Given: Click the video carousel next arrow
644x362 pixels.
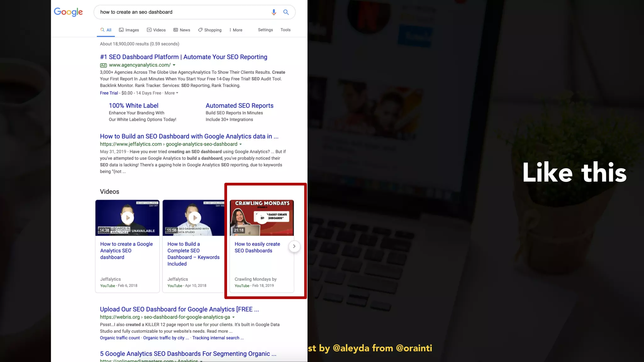Looking at the screenshot, I should (x=294, y=246).
